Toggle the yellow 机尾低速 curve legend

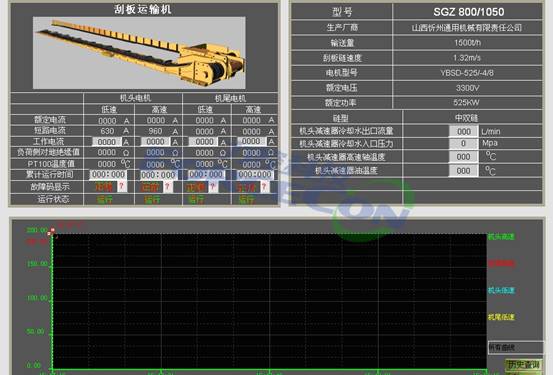point(501,317)
